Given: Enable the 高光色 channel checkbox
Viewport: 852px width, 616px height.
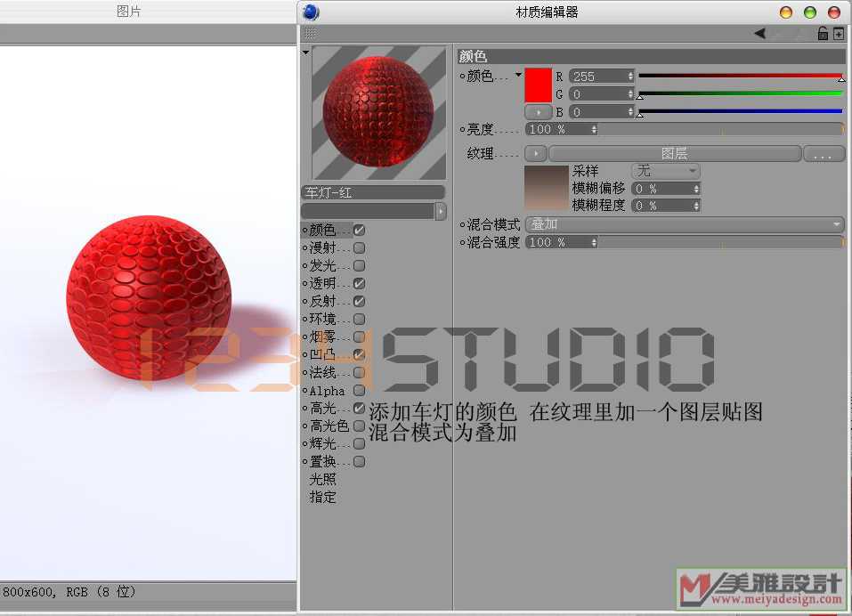Looking at the screenshot, I should [359, 426].
